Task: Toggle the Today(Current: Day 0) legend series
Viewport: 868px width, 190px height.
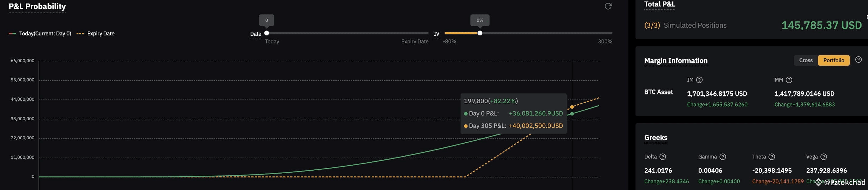Action: (x=40, y=34)
